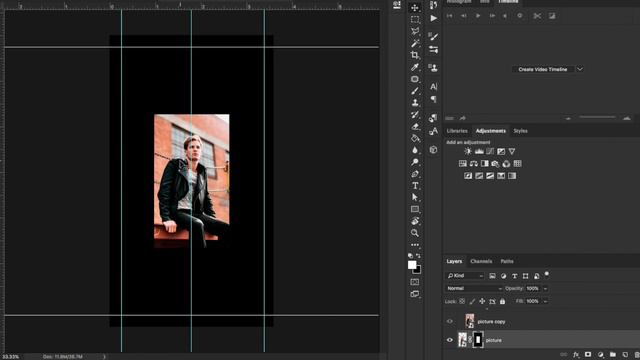640x360 pixels.
Task: Select the Move tool
Action: [415, 8]
